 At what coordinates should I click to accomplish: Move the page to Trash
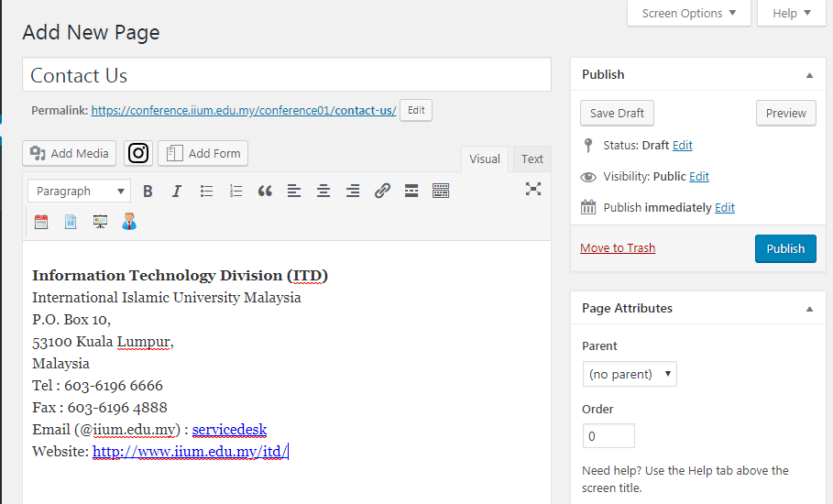coord(618,248)
